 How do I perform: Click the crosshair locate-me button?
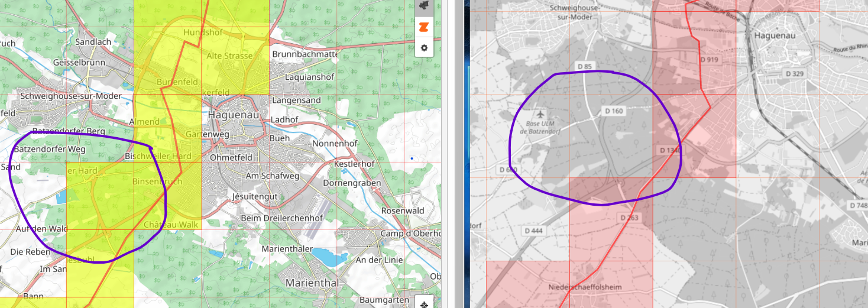click(x=424, y=304)
